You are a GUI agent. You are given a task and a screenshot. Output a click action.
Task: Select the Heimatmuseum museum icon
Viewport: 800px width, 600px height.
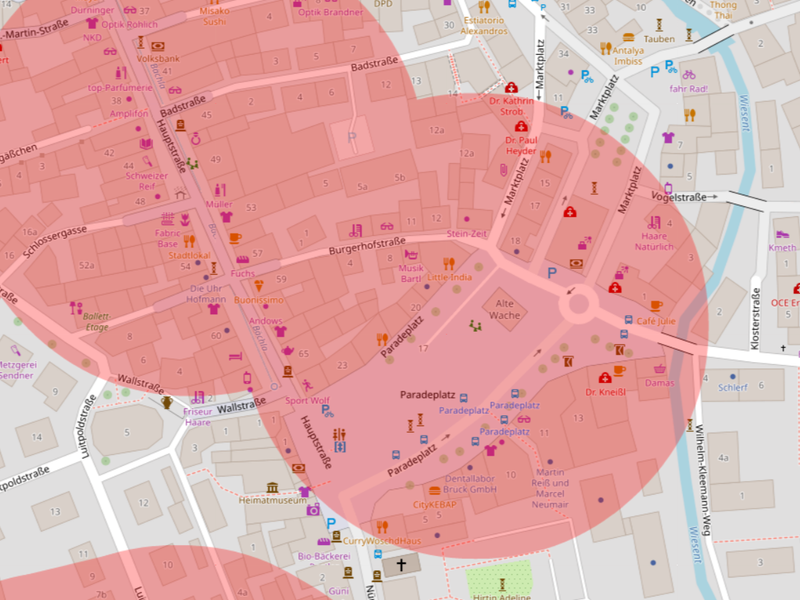click(272, 488)
